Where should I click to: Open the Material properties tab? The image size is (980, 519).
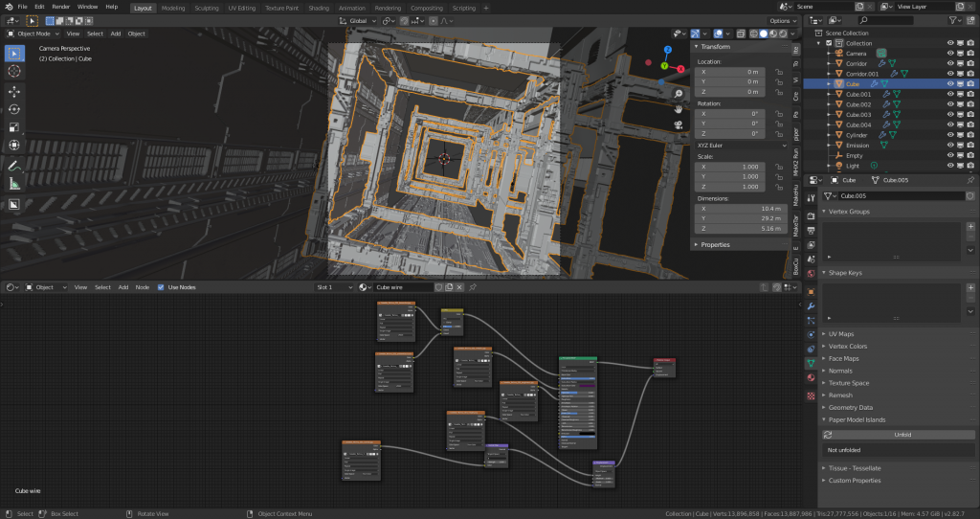(x=811, y=377)
